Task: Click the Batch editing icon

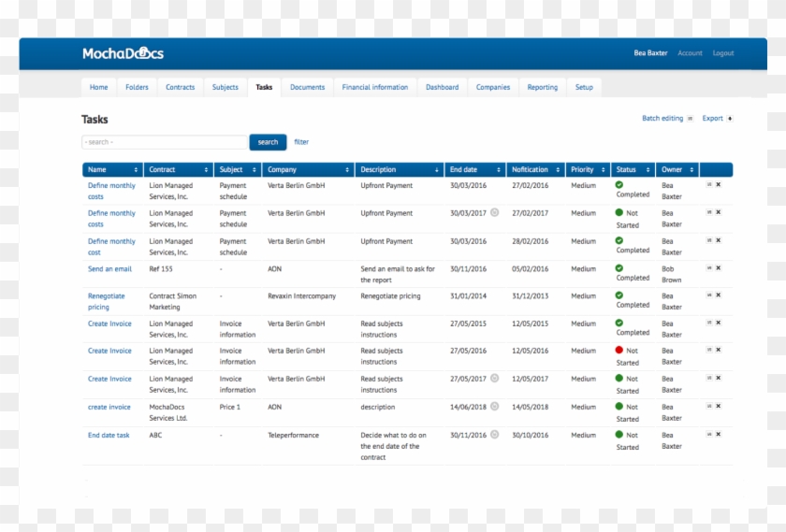Action: click(691, 119)
